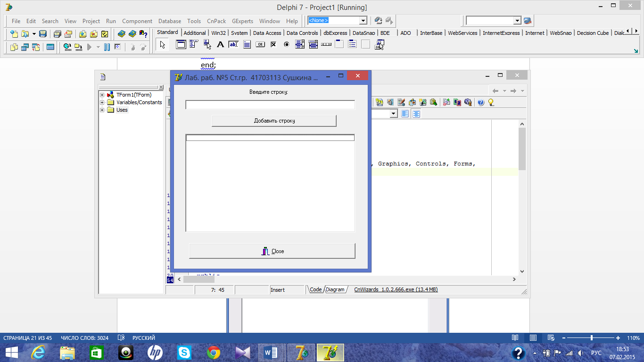Click Add File to Project icon

[83, 34]
